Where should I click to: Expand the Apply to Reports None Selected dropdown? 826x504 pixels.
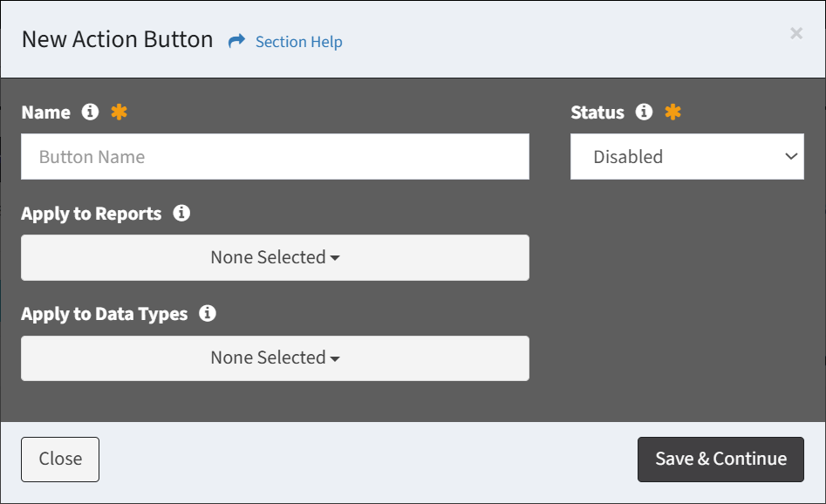(275, 257)
